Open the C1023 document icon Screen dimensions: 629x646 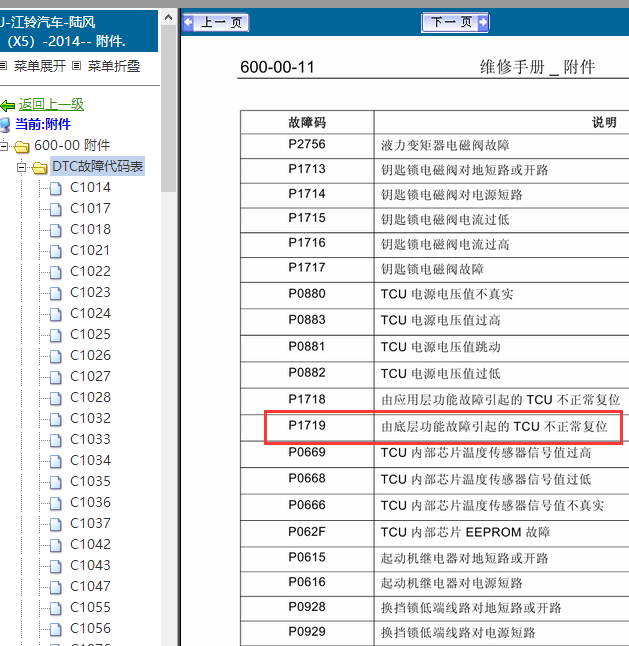pyautogui.click(x=56, y=293)
